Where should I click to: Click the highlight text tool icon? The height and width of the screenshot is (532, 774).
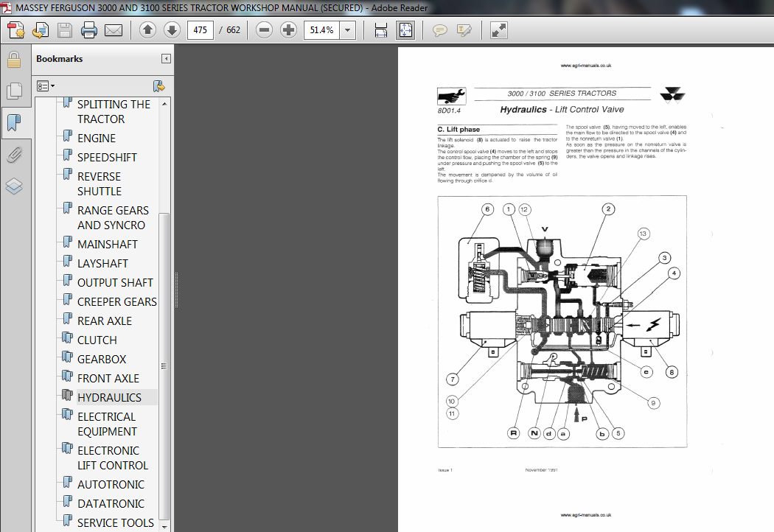pyautogui.click(x=464, y=31)
